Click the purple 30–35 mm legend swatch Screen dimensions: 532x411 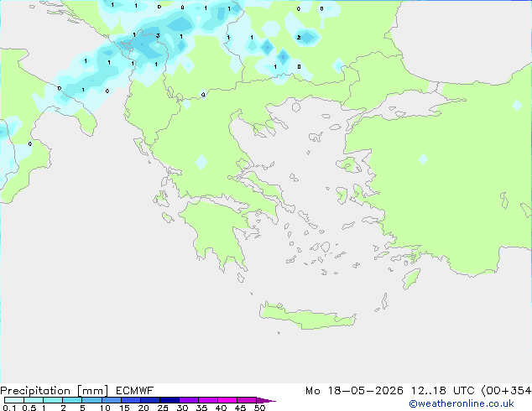click(x=189, y=400)
